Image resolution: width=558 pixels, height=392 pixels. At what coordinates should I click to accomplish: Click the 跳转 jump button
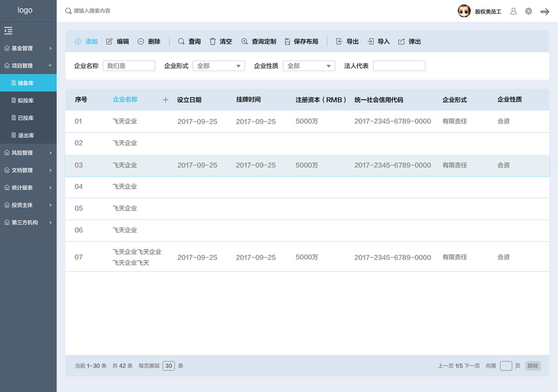(x=532, y=366)
